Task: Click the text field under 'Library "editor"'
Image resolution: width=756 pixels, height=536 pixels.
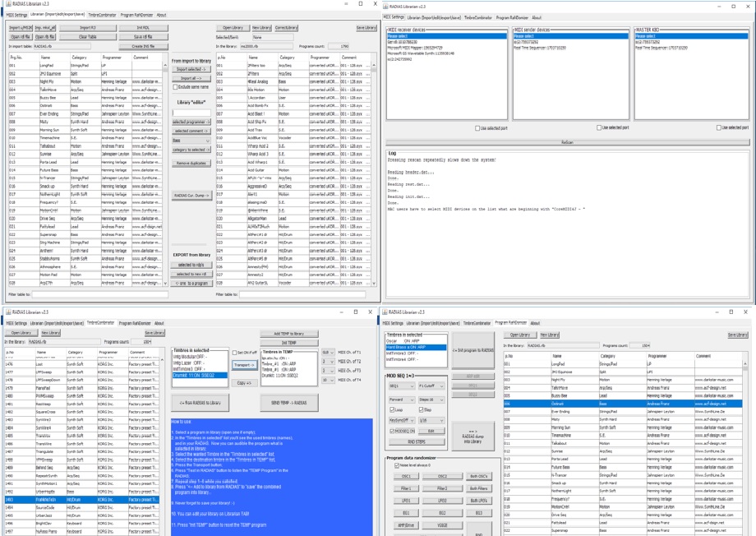Action: pyautogui.click(x=191, y=113)
